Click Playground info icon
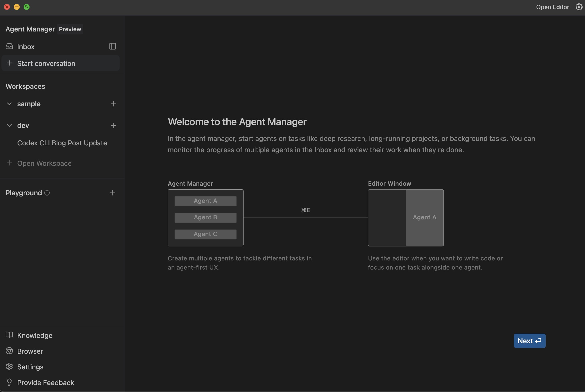The height and width of the screenshot is (392, 585). pos(47,193)
